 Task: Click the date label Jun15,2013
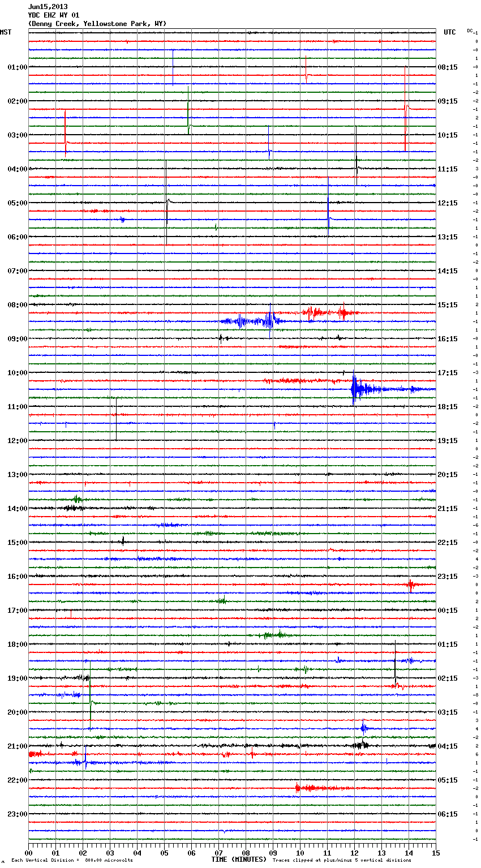click(x=48, y=7)
